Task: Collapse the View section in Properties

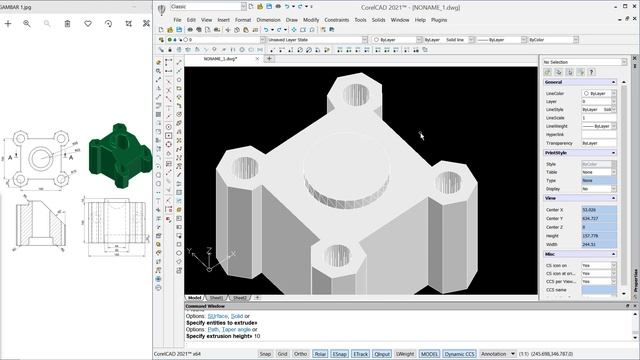Action: click(x=613, y=198)
